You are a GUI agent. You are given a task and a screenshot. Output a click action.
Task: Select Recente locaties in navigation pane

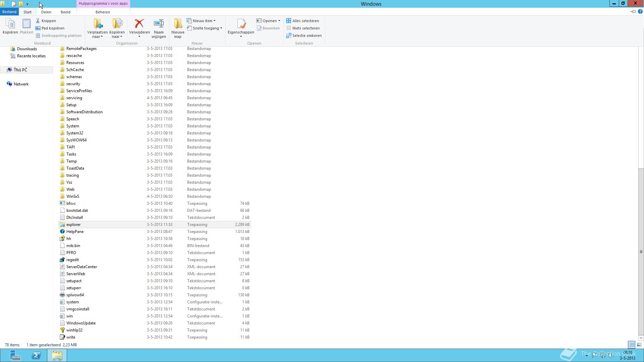coord(31,56)
